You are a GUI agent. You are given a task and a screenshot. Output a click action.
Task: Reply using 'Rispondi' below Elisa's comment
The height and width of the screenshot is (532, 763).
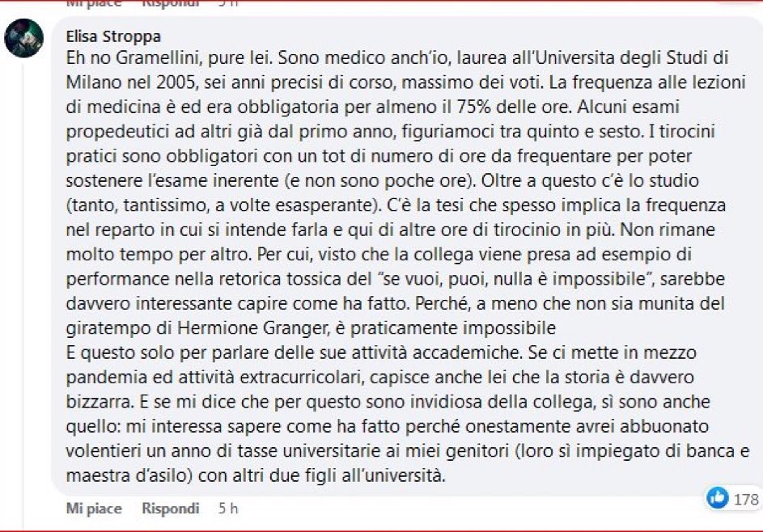coord(170,509)
